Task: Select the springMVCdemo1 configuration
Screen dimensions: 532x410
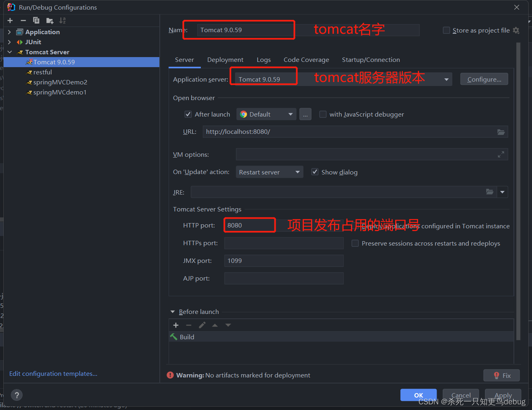Action: (x=82, y=92)
